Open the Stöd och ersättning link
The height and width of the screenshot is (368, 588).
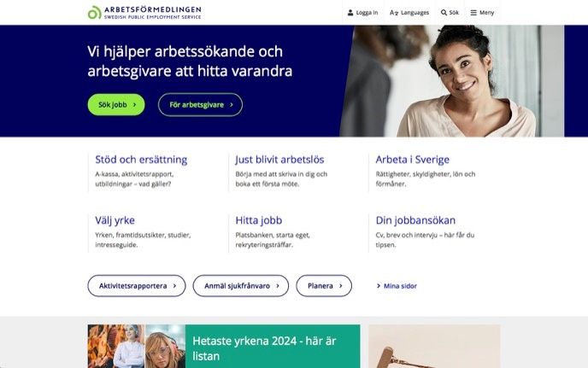(141, 160)
